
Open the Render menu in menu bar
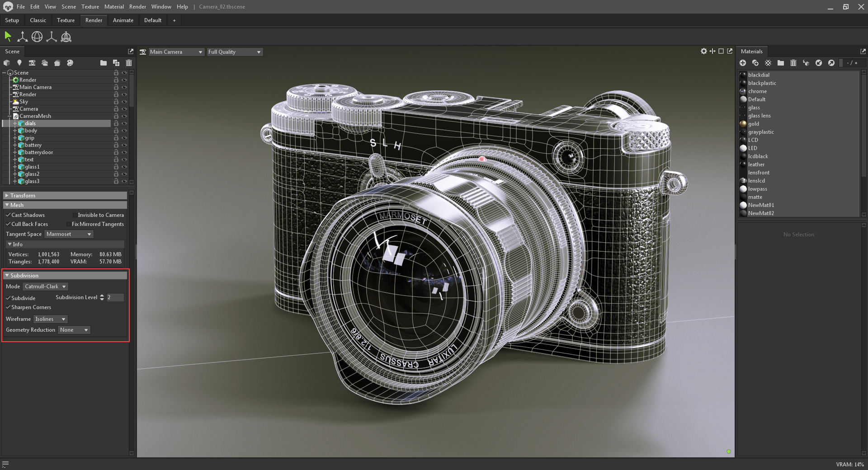click(x=137, y=7)
